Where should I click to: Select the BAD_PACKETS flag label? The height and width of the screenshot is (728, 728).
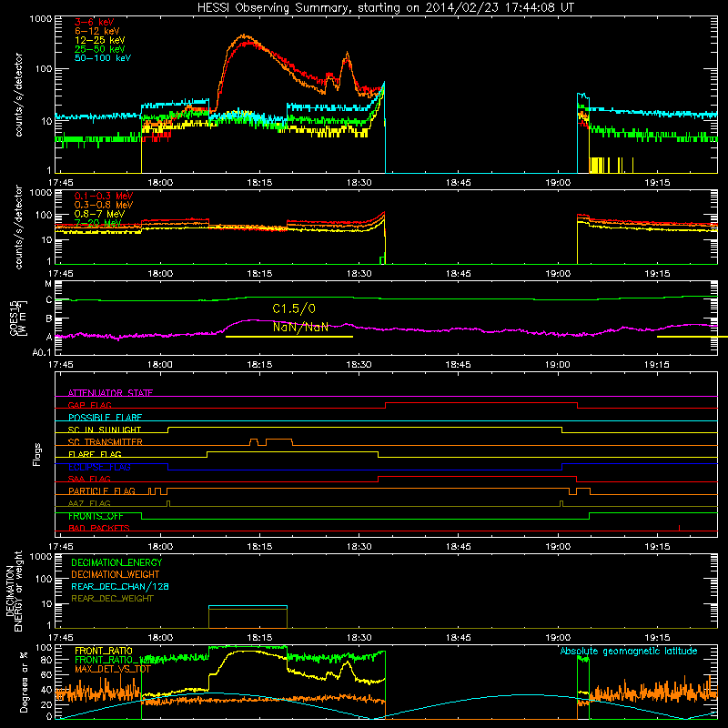[x=99, y=528]
